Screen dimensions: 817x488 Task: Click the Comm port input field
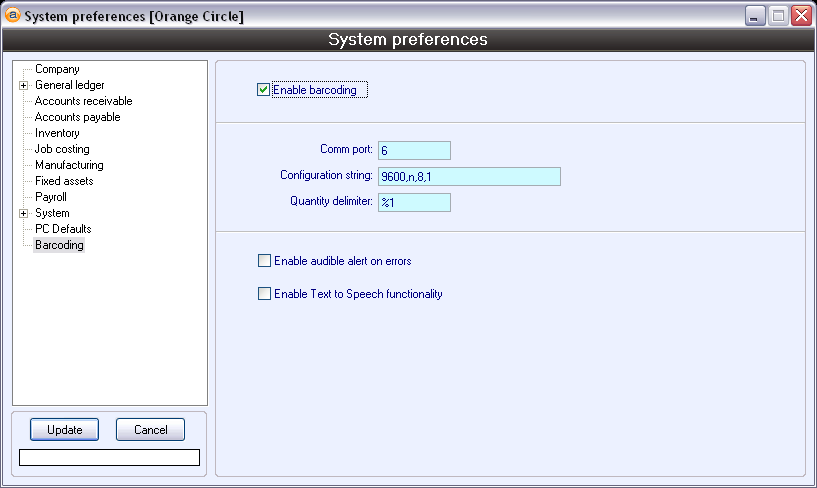click(x=414, y=151)
